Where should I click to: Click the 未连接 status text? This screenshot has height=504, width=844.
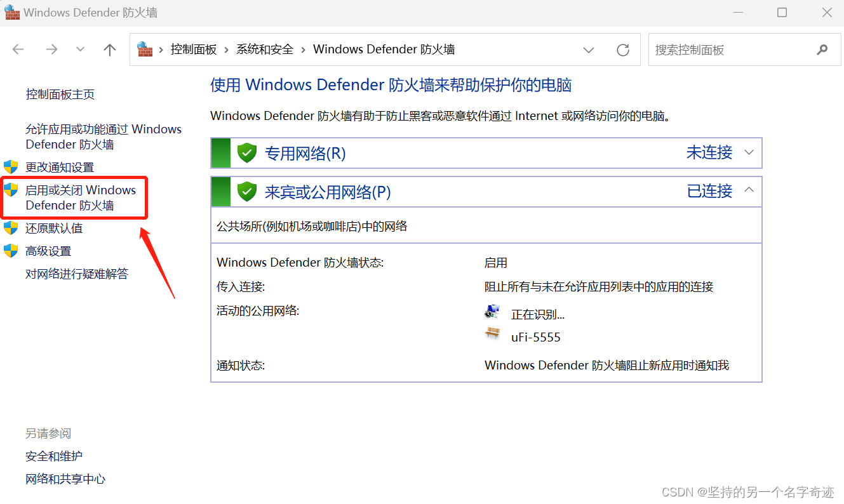click(x=709, y=152)
